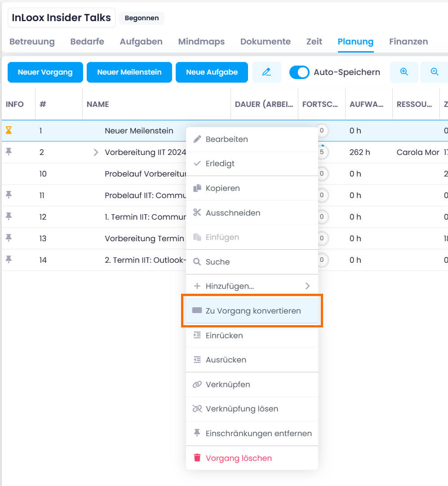Click the progress circle in row 10
The width and height of the screenshot is (448, 486).
pos(322,173)
